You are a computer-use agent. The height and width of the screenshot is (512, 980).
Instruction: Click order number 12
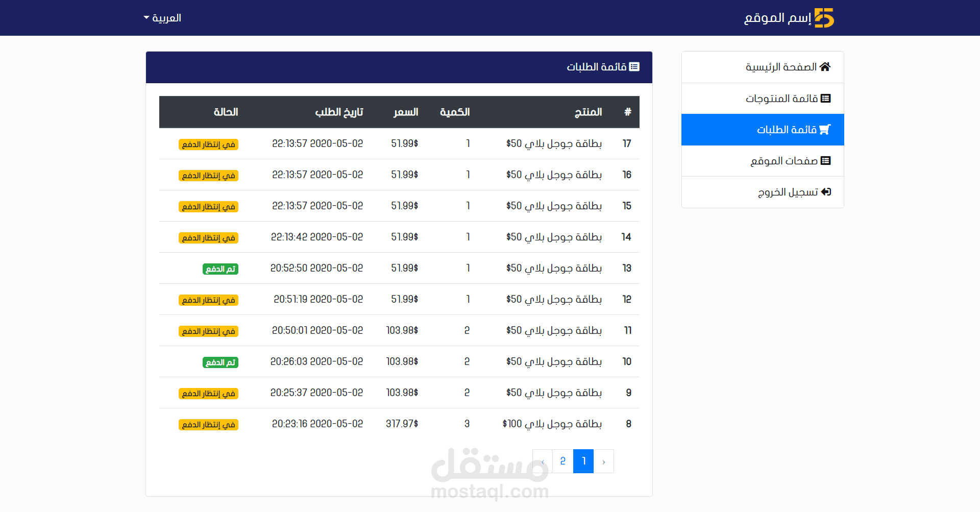(x=627, y=299)
